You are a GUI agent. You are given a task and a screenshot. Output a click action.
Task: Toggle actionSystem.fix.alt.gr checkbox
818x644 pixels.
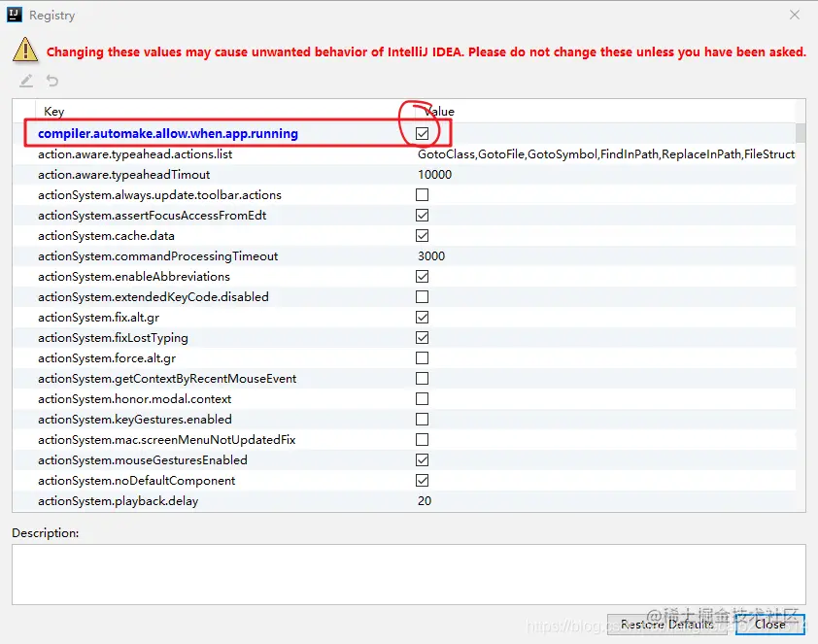point(422,317)
